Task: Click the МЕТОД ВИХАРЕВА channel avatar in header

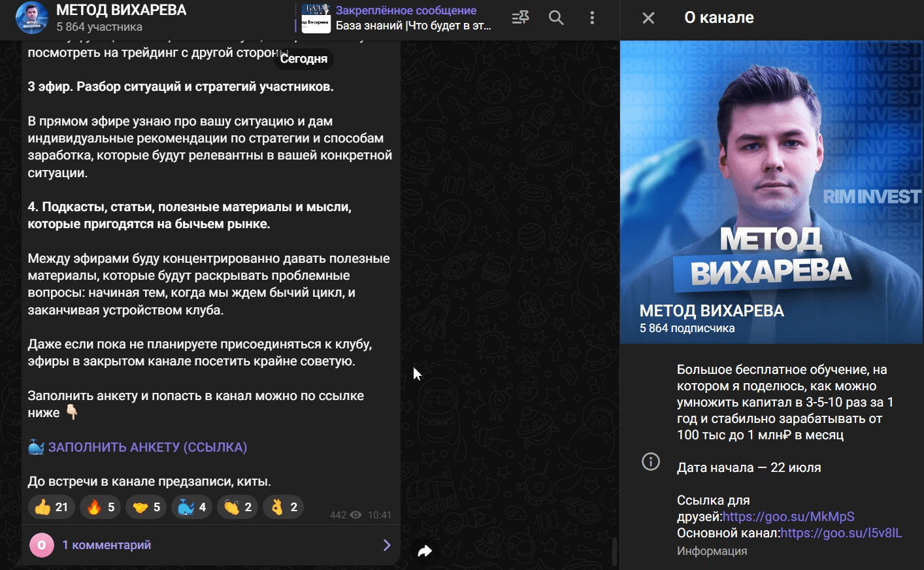Action: point(31,18)
